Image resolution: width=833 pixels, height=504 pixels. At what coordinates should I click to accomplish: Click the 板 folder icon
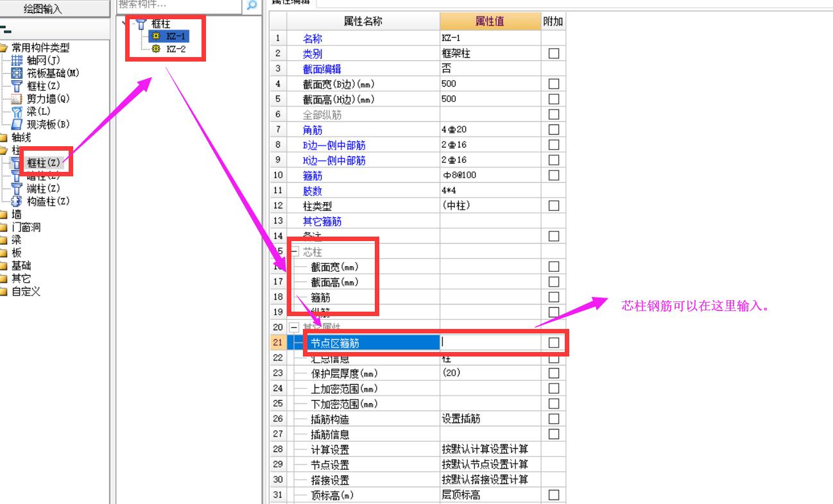tap(4, 253)
